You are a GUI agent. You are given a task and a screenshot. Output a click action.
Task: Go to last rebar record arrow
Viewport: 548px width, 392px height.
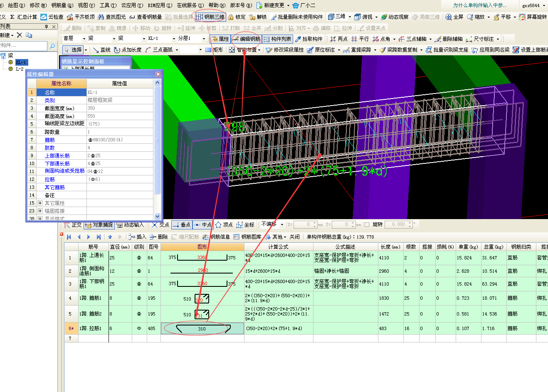point(99,237)
